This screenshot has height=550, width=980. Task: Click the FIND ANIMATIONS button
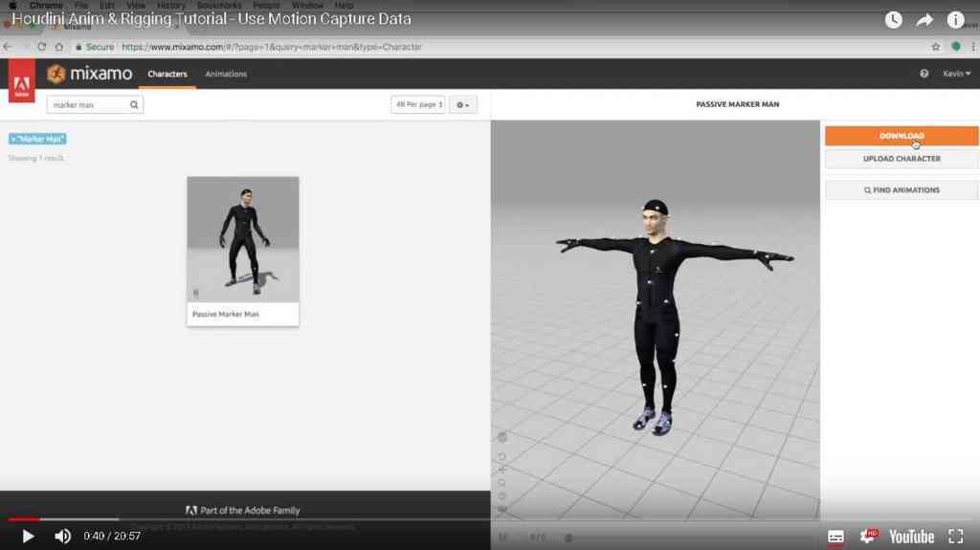902,190
